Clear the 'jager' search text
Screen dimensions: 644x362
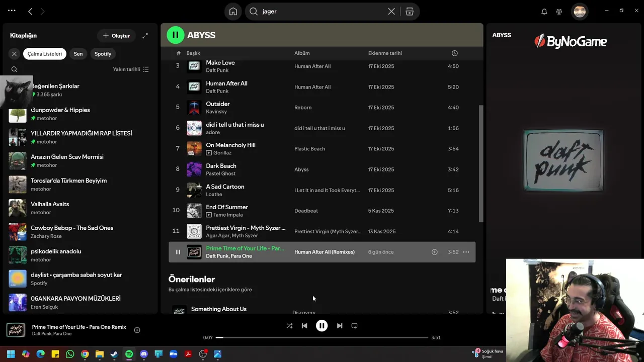(391, 12)
